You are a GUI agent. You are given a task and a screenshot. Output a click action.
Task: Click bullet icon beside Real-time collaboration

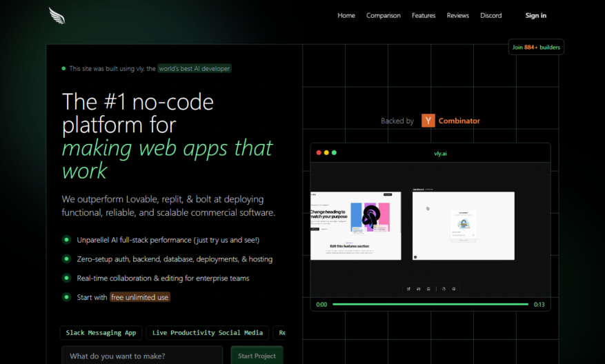(66, 278)
